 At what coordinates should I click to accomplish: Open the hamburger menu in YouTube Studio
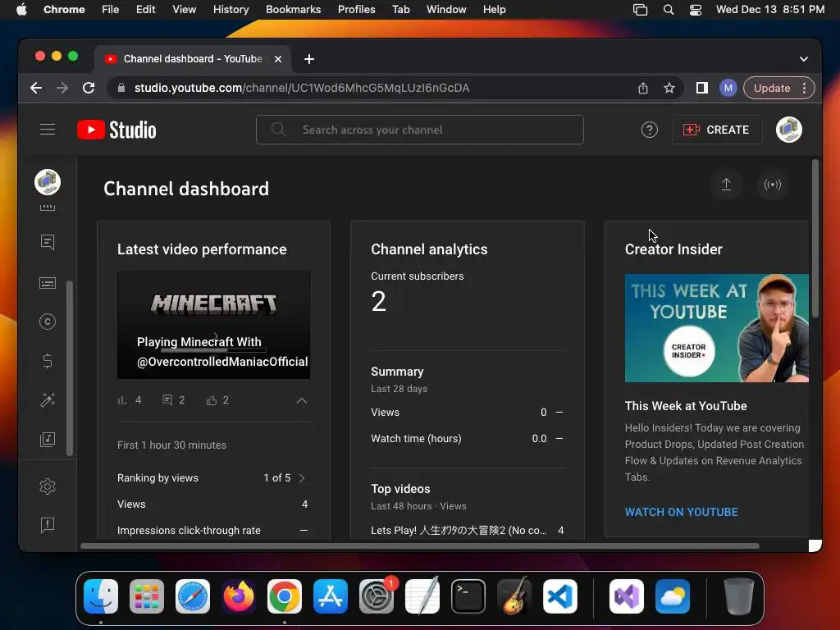[47, 130]
